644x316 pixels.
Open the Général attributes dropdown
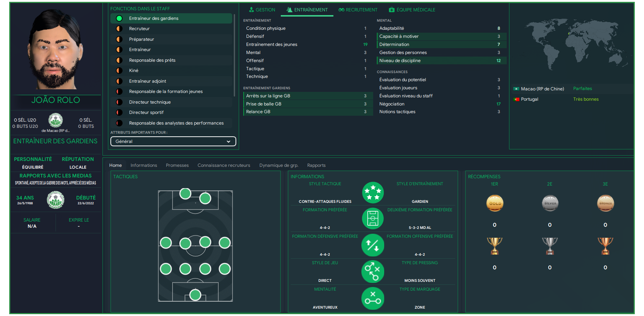pyautogui.click(x=173, y=141)
